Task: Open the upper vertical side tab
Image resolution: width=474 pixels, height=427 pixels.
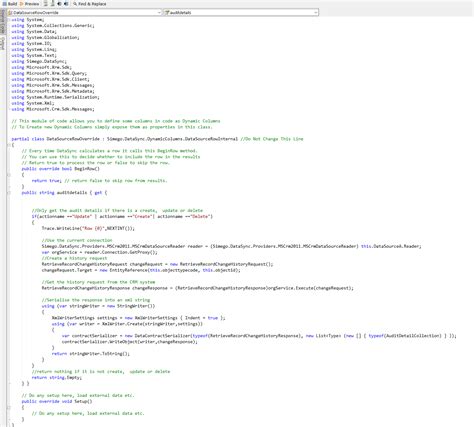Action: coord(3,22)
